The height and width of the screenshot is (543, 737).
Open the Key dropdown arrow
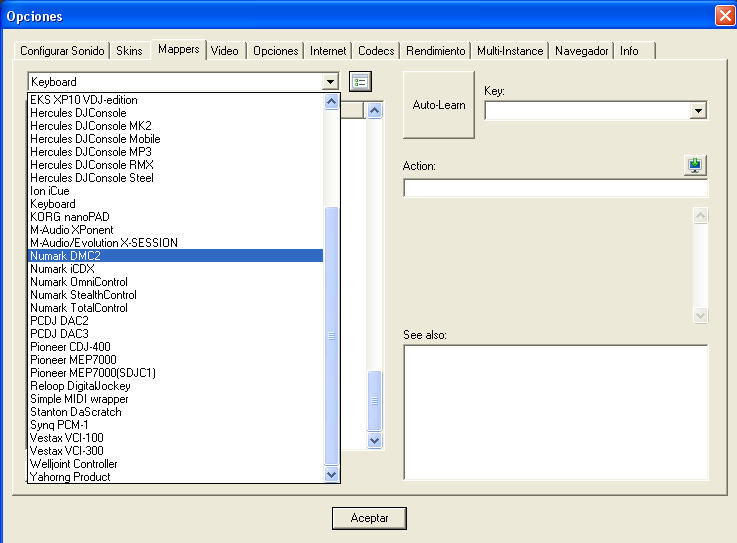coord(698,110)
